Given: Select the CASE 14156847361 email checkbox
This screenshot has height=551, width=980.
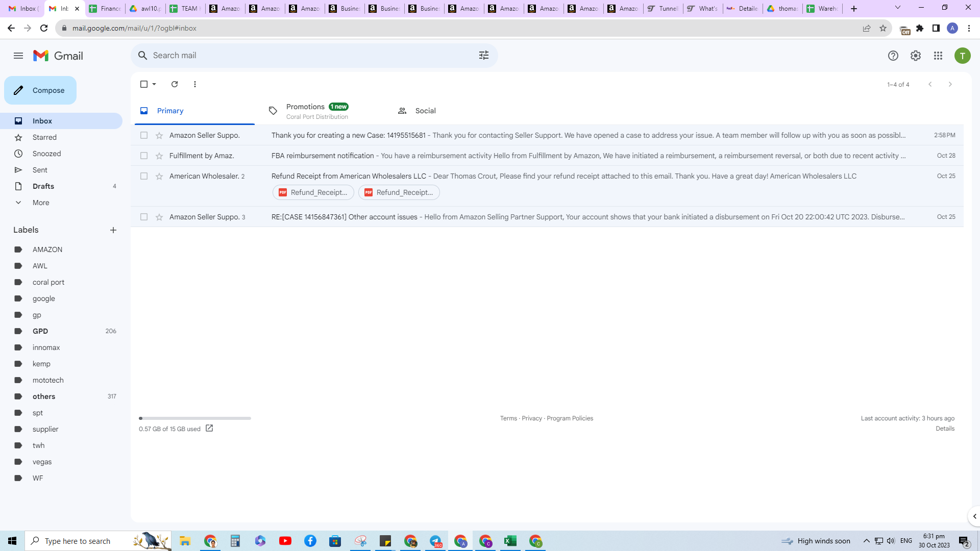Looking at the screenshot, I should (144, 217).
